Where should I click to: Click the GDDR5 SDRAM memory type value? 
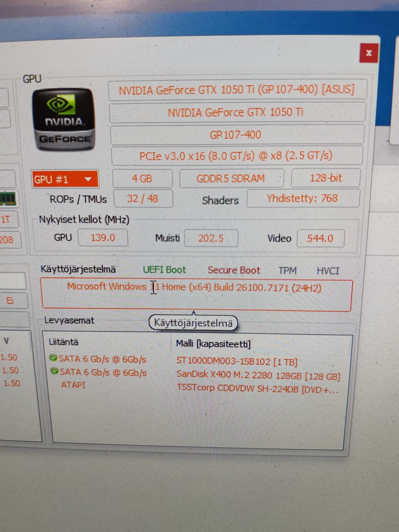[x=231, y=178]
